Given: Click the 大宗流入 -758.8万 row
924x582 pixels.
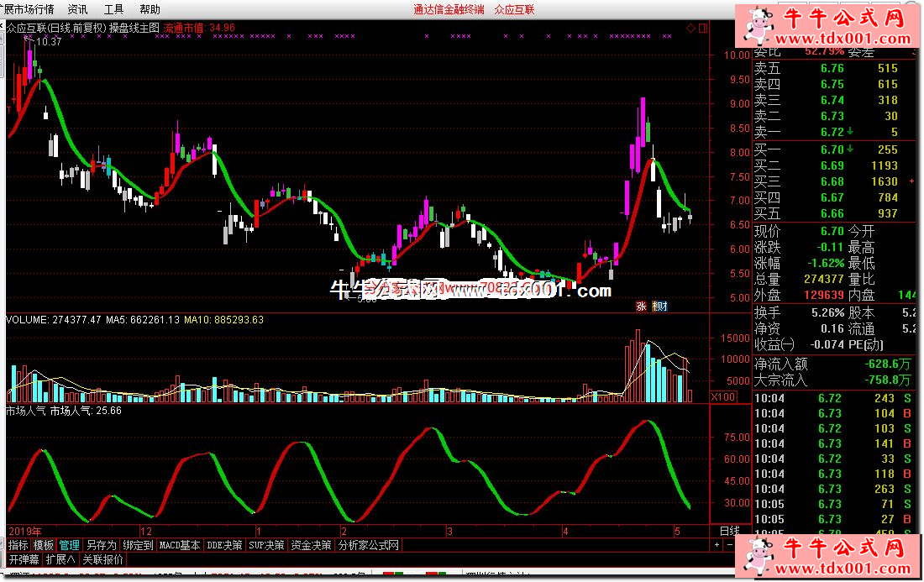Looking at the screenshot, I should 832,380.
